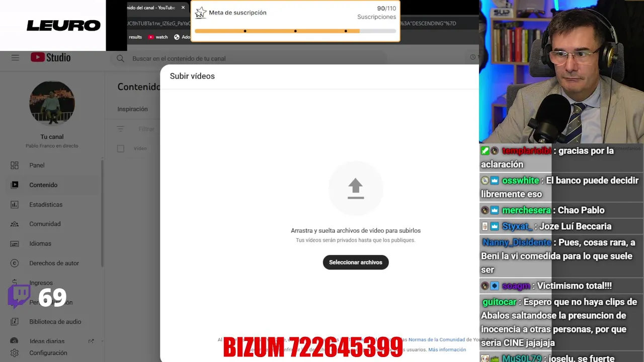The height and width of the screenshot is (362, 644).
Task: Click soagm's chat username
Action: coord(516,286)
